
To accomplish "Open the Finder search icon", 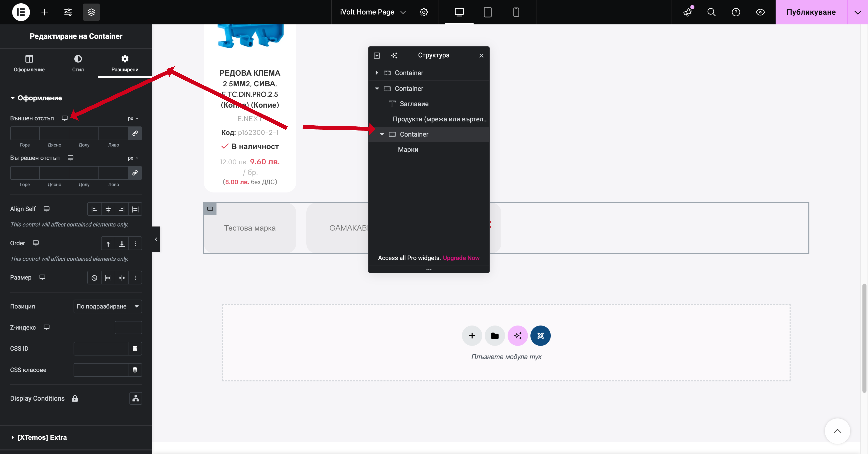I will 711,12.
